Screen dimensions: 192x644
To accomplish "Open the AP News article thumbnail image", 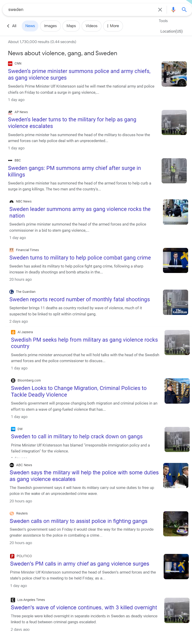I will (x=174, y=122).
